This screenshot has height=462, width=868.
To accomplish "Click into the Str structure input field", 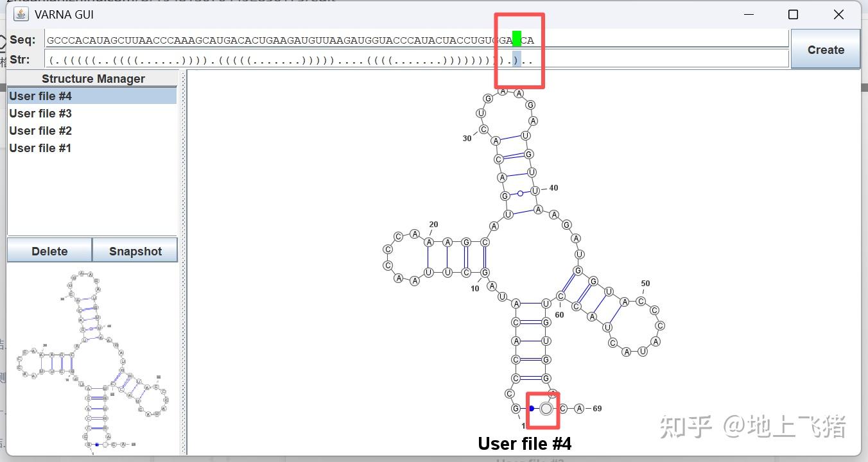I will [x=417, y=59].
